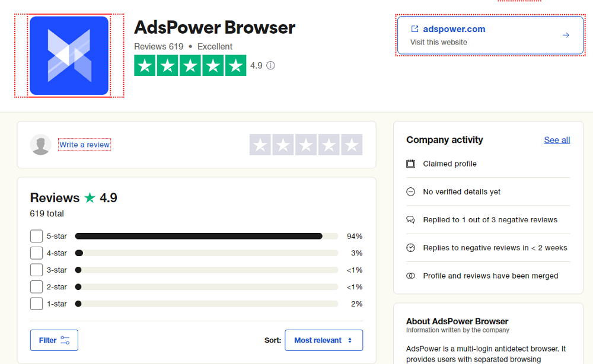Screen dimensions: 593x364
Task: Click the user avatar placeholder icon
Action: click(41, 145)
